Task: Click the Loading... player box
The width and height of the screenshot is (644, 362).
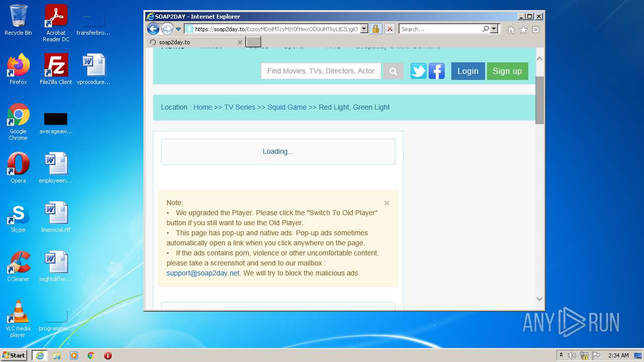Action: click(278, 151)
